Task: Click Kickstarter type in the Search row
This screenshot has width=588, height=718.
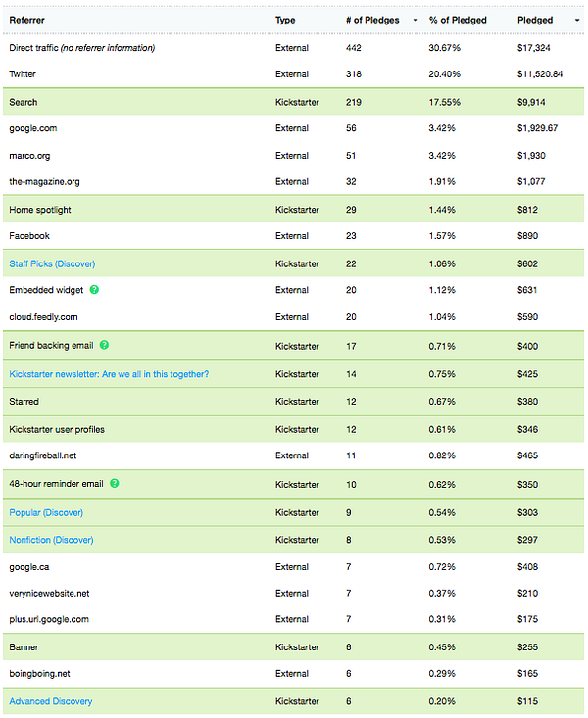Action: coord(297,102)
